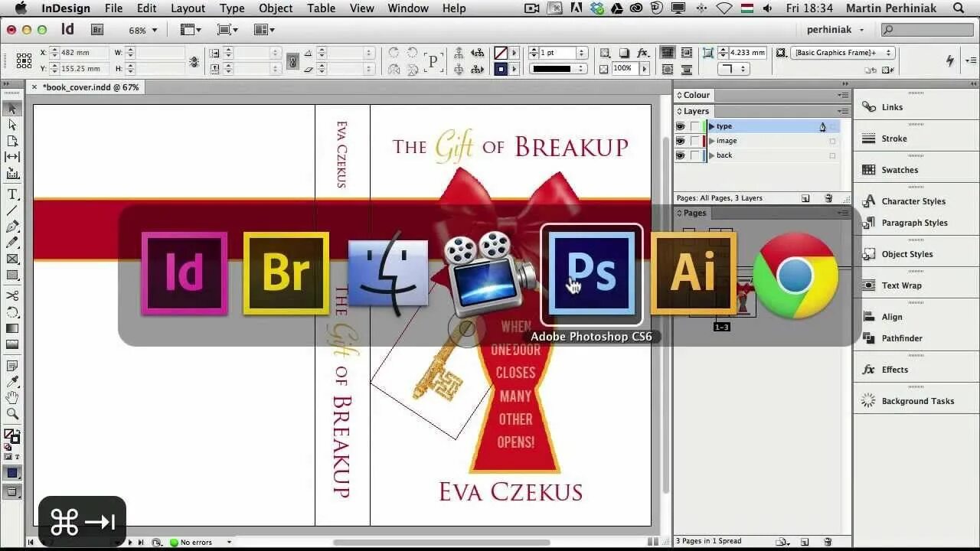Click the reference point locator grid

24,60
